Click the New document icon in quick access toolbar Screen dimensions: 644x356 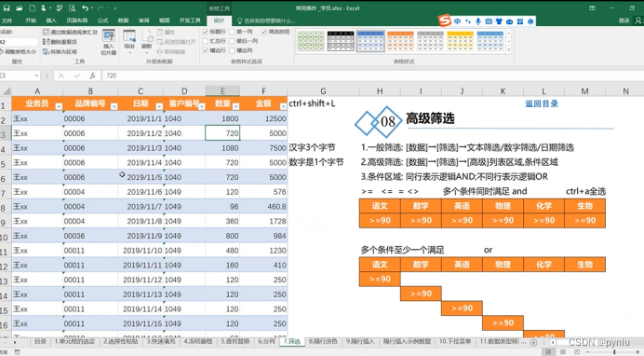(32, 7)
